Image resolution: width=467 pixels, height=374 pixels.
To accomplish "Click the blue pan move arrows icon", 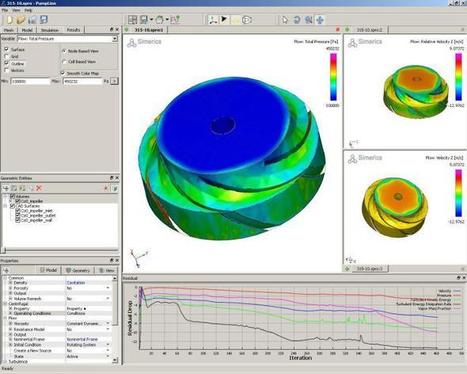I will click(320, 20).
